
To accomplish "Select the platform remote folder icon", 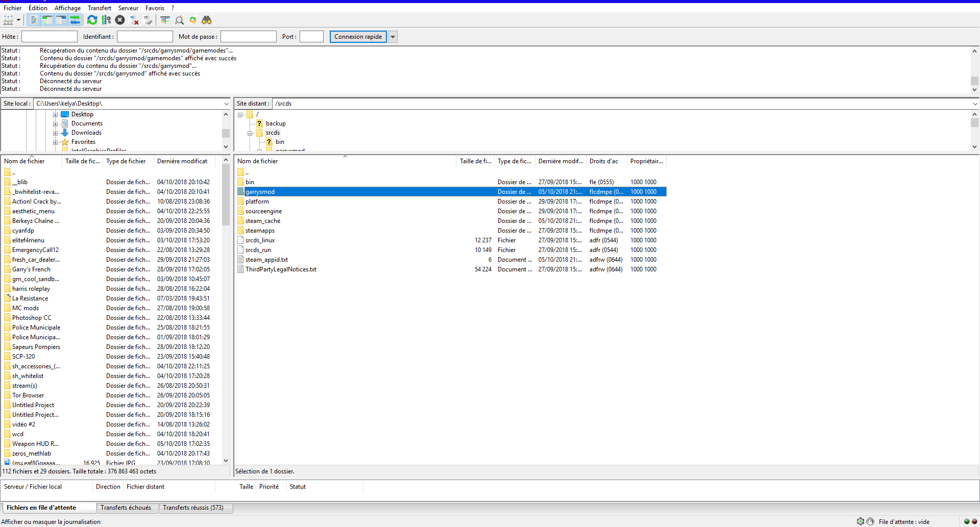I will pos(240,202).
